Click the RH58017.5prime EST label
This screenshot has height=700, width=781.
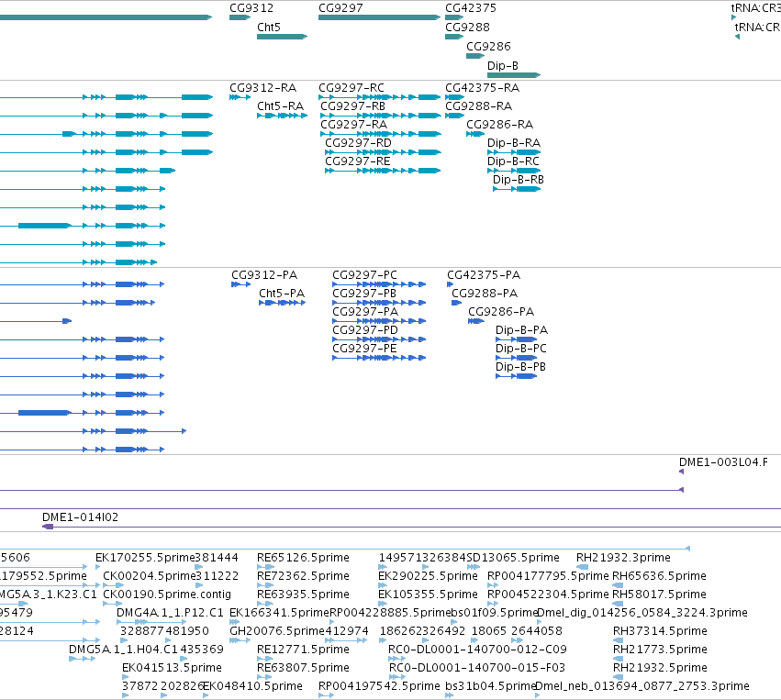click(659, 594)
